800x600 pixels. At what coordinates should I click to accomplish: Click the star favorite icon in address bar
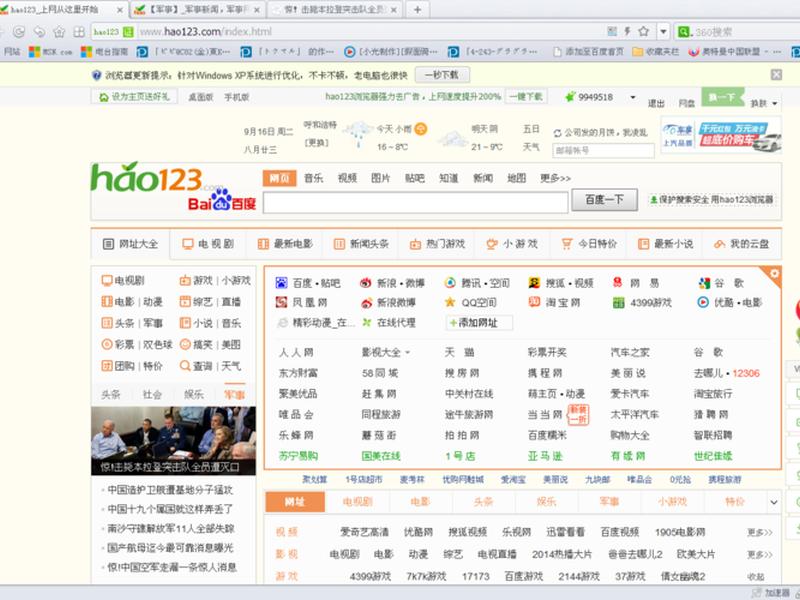pos(643,31)
